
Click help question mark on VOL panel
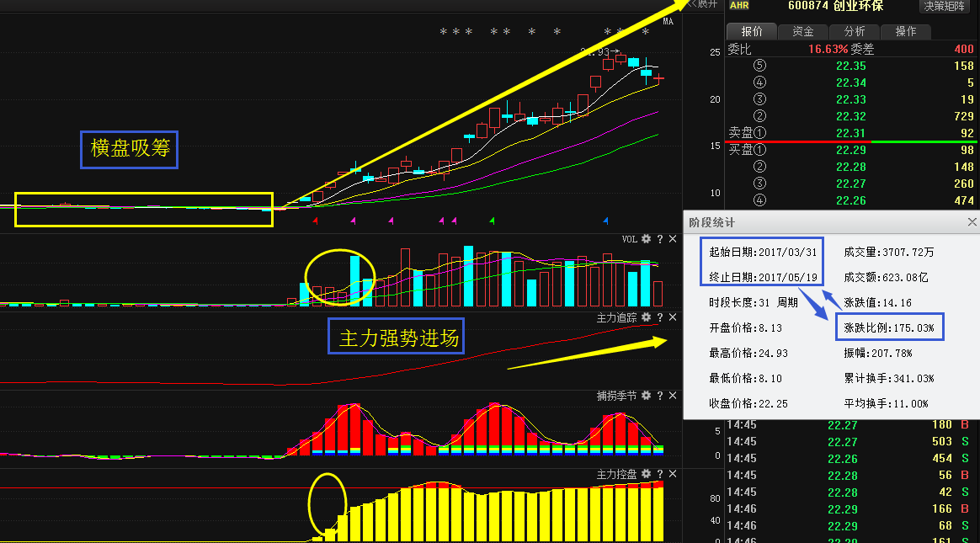click(x=659, y=239)
